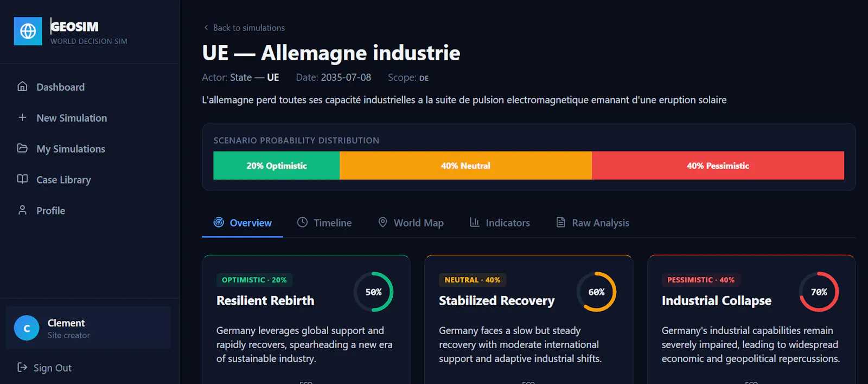868x384 pixels.
Task: Click the 60% progress ring
Action: coord(596,292)
